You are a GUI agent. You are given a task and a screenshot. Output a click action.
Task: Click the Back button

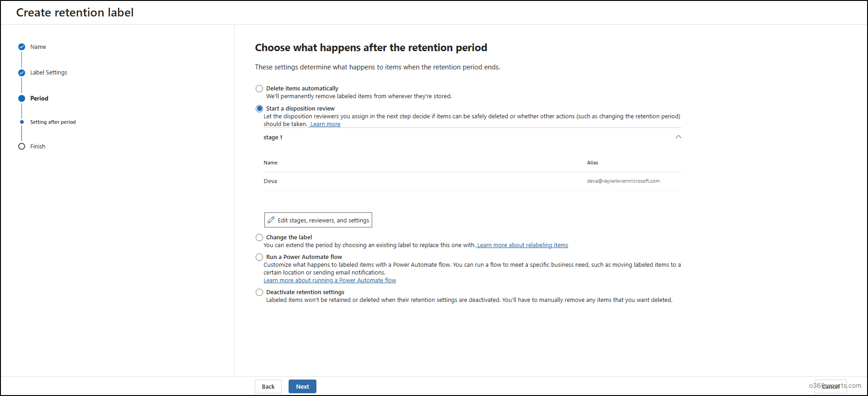[x=268, y=386]
